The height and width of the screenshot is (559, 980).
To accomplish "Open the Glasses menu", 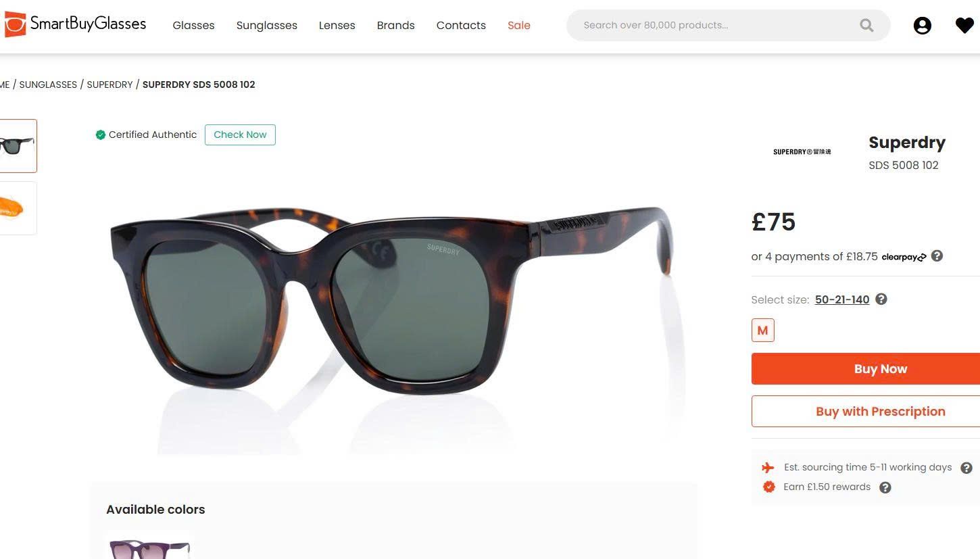I will pyautogui.click(x=193, y=26).
